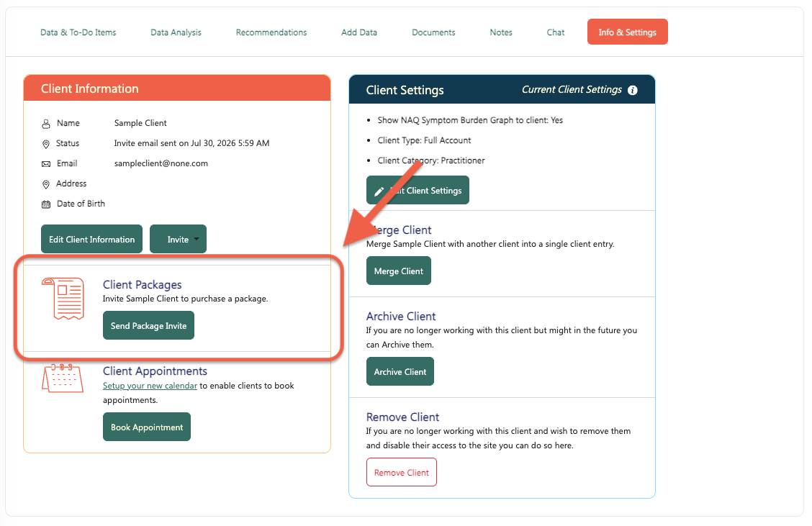Viewport: 812px width, 526px height.
Task: Click the Current Client Settings label
Action: click(572, 89)
